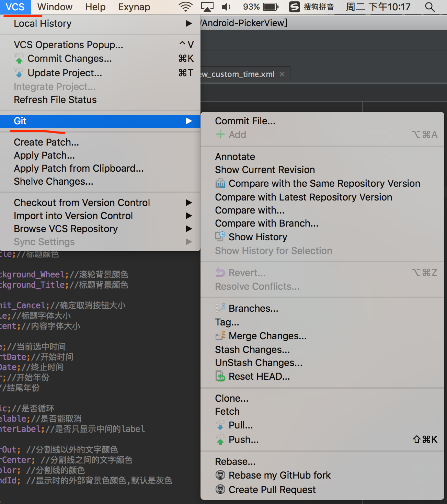Click the Reset HEAD icon
Image resolution: width=447 pixels, height=504 pixels.
220,376
